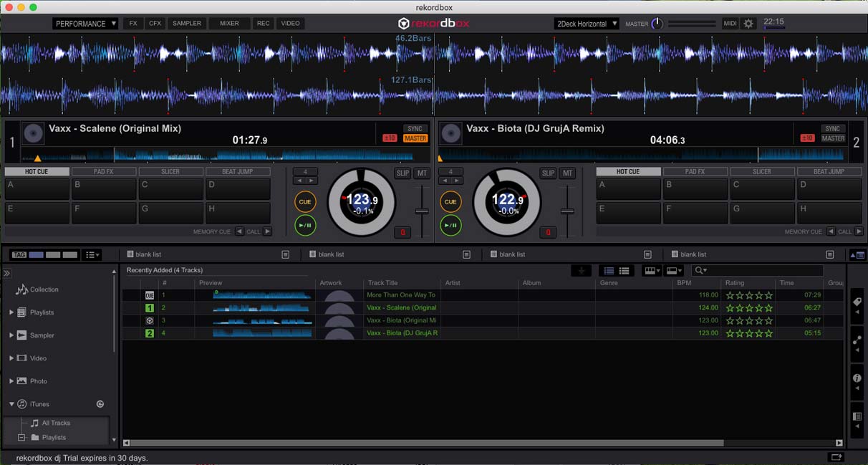Click deck 1 memory cue CALL previous arrow
This screenshot has height=465, width=868.
(x=239, y=231)
